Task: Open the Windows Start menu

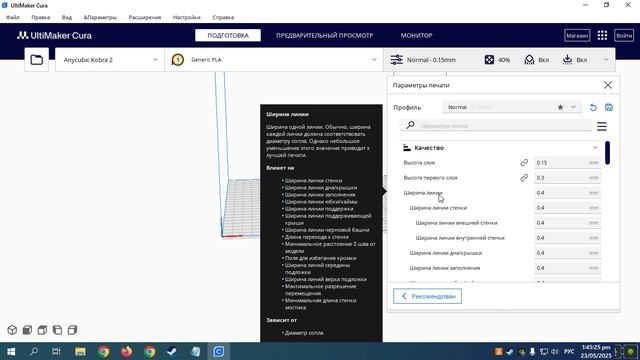Action: coord(11,351)
